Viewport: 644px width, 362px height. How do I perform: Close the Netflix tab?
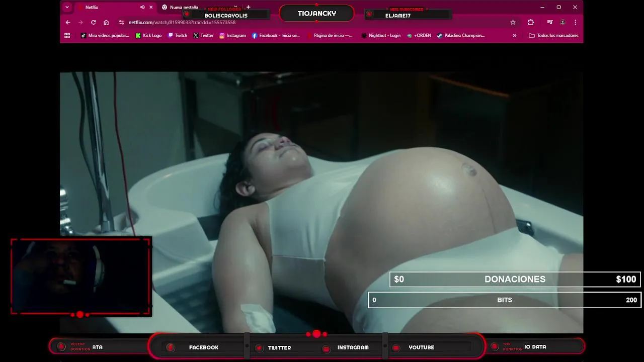click(151, 8)
